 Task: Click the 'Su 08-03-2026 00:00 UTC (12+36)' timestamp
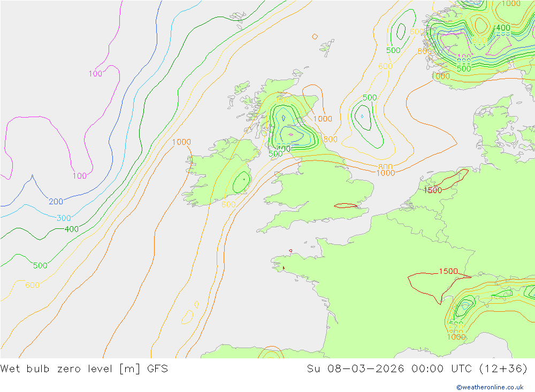(x=417, y=369)
